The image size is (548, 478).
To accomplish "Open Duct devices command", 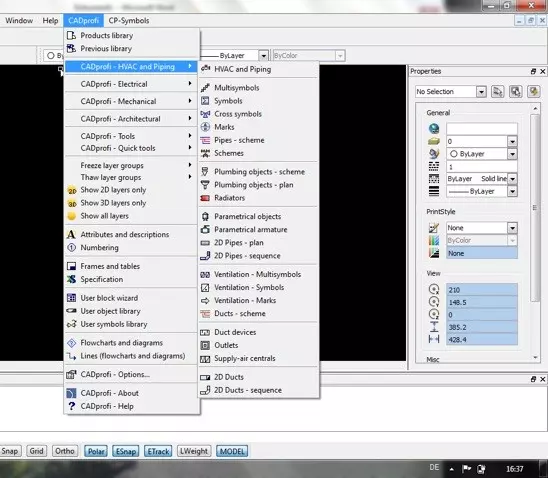I will (235, 332).
